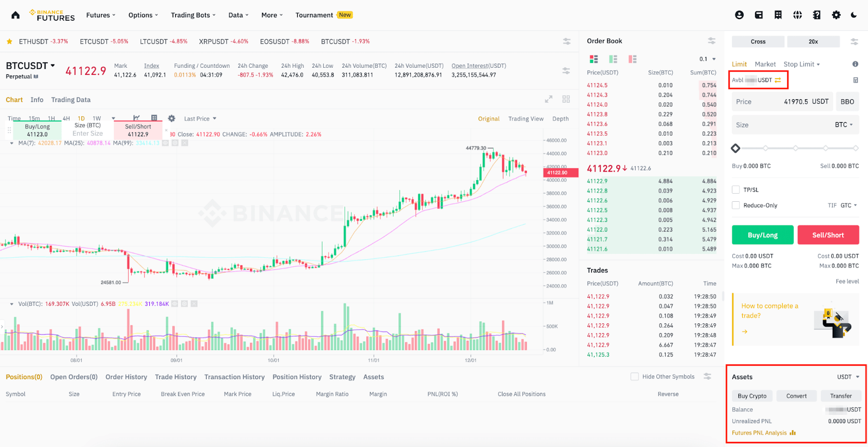Open Futures PNL Analysis chart icon
This screenshot has width=868, height=447.
pos(793,433)
